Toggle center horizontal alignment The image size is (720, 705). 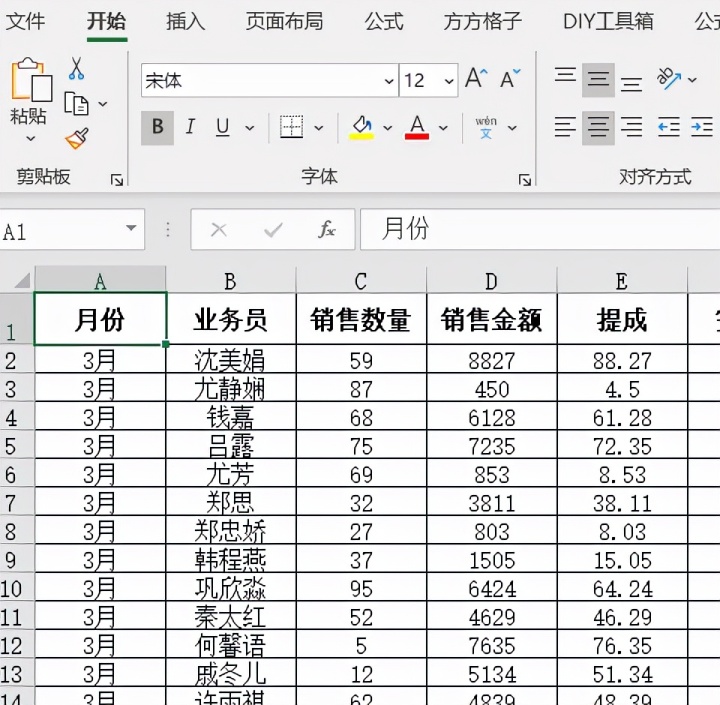pos(598,127)
